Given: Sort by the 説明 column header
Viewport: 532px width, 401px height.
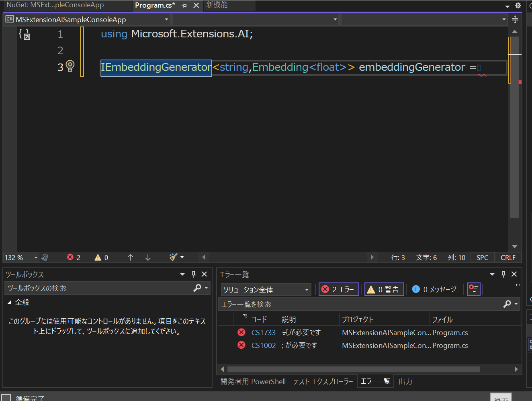Looking at the screenshot, I should [309, 319].
